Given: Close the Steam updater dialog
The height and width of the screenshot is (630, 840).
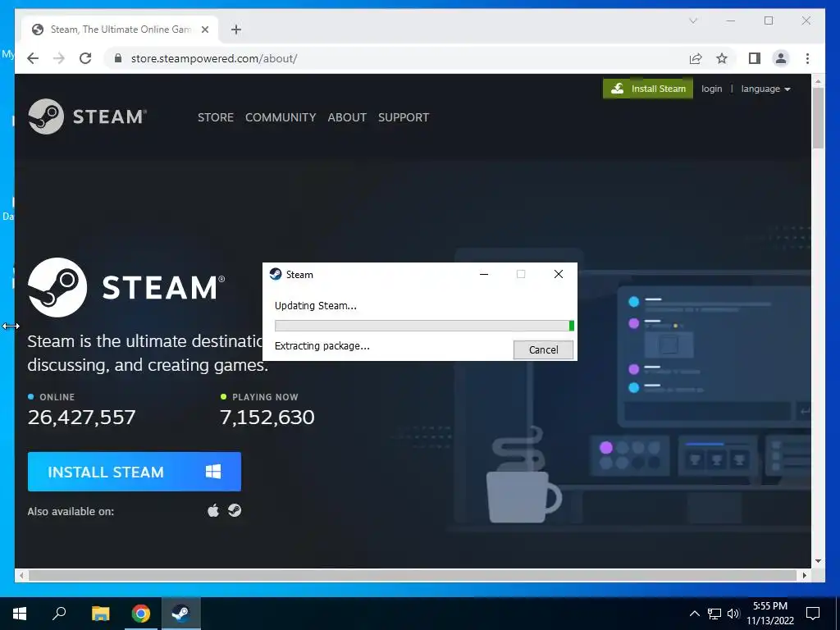Looking at the screenshot, I should click(x=558, y=274).
